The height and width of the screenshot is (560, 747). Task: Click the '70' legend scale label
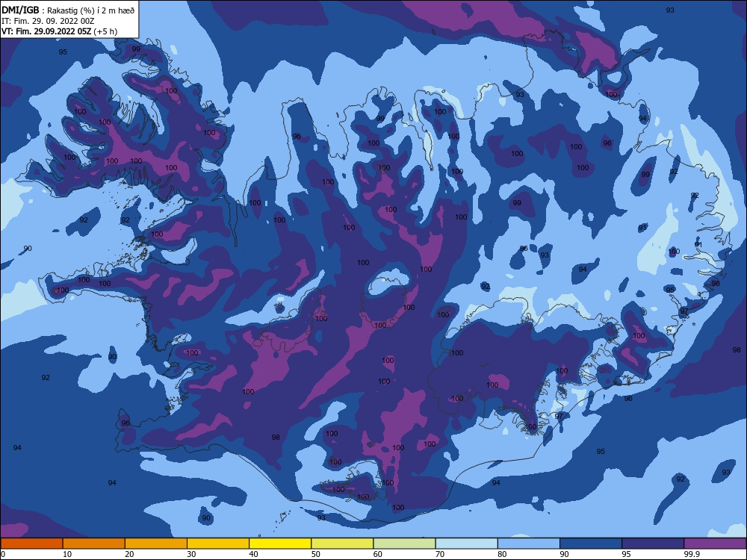click(440, 554)
